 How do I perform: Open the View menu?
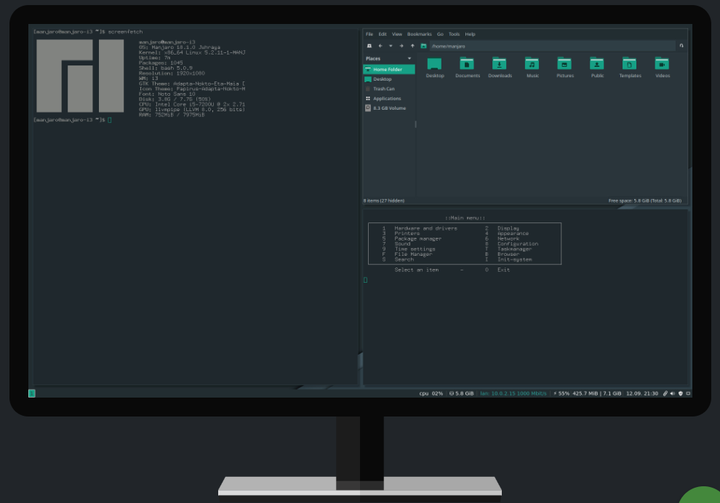click(x=397, y=34)
